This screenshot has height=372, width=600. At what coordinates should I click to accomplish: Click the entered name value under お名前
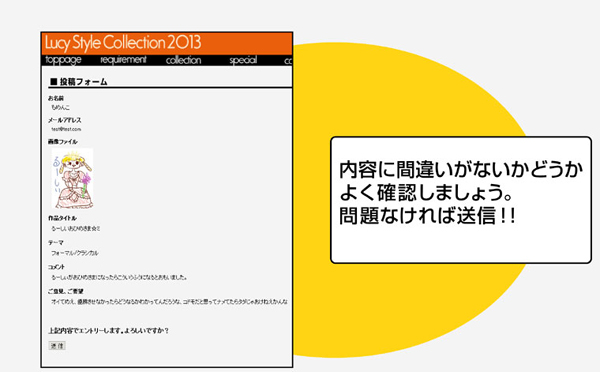[60, 108]
